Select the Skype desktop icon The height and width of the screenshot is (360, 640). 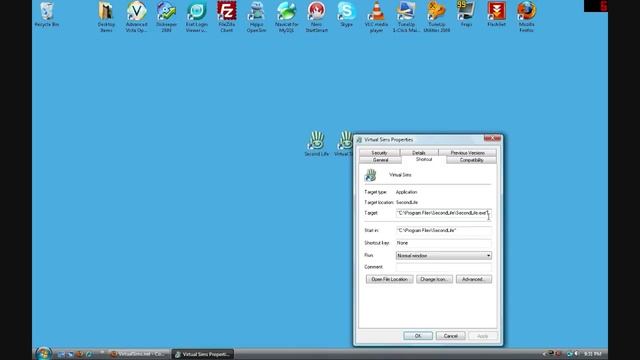(346, 14)
